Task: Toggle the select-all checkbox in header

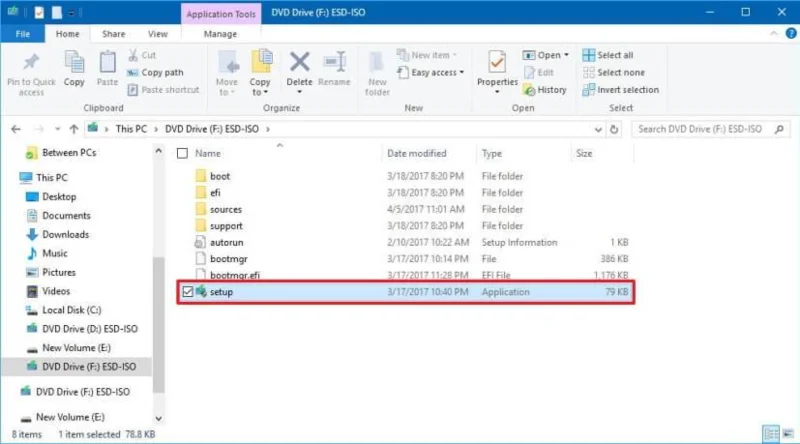Action: pos(182,153)
